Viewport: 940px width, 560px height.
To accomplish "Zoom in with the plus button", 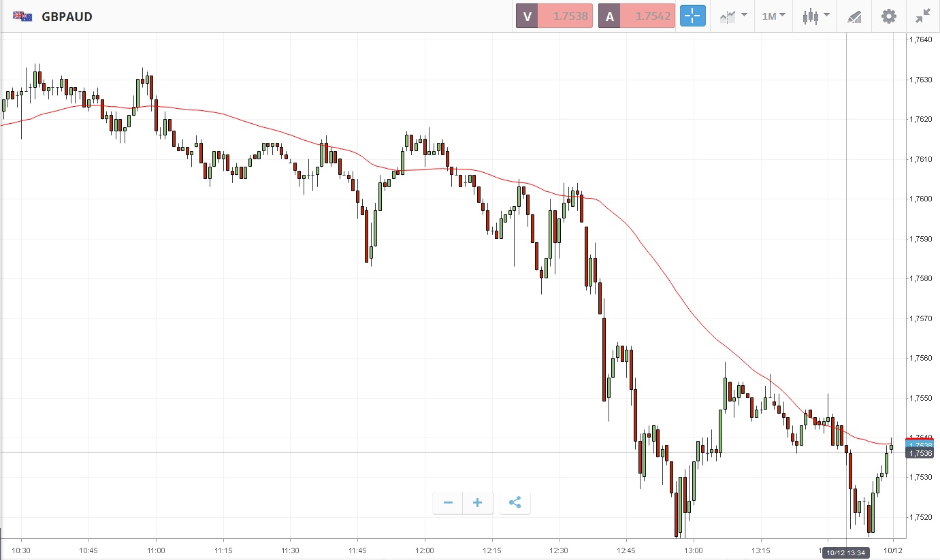I will coord(477,503).
